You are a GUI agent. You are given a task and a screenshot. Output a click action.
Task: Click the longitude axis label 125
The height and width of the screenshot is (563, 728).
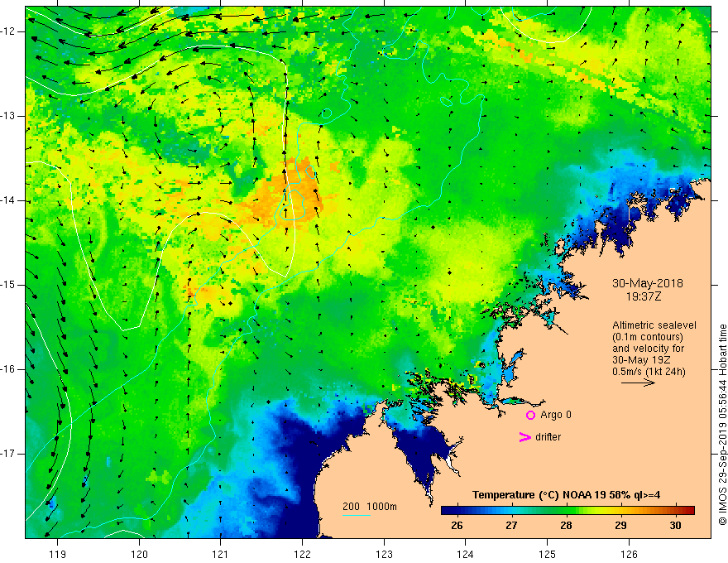point(548,554)
